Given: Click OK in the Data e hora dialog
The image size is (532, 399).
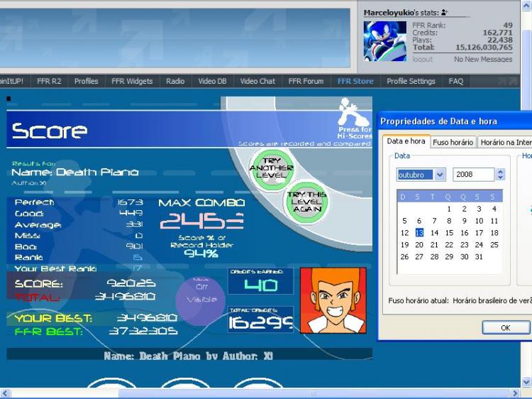Looking at the screenshot, I should pos(506,328).
